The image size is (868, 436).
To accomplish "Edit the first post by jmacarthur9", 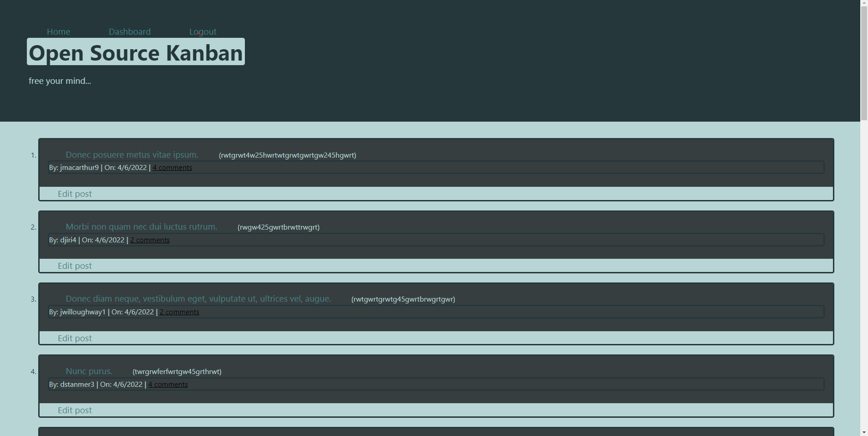I will click(x=74, y=194).
